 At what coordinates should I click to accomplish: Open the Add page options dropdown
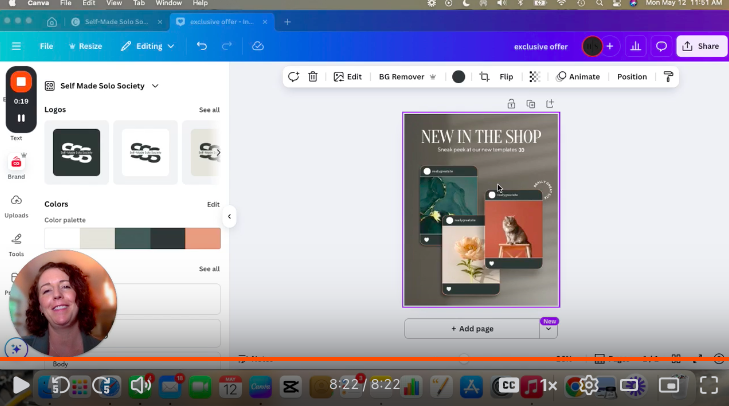click(549, 329)
